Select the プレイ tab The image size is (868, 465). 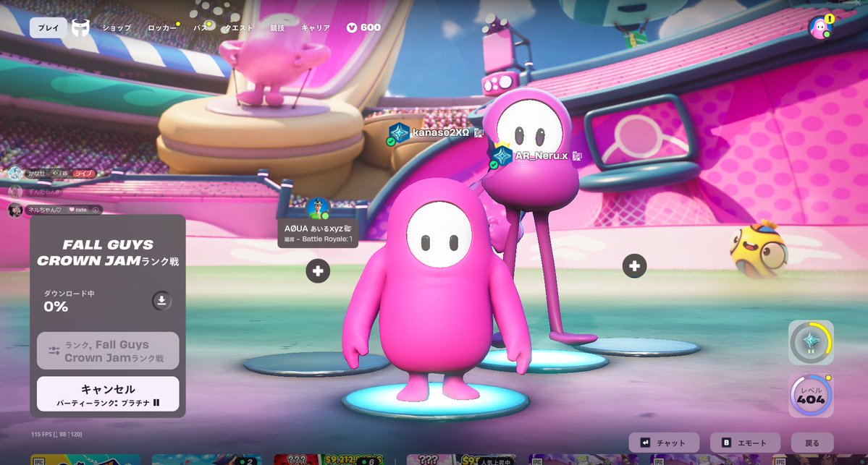click(x=49, y=27)
